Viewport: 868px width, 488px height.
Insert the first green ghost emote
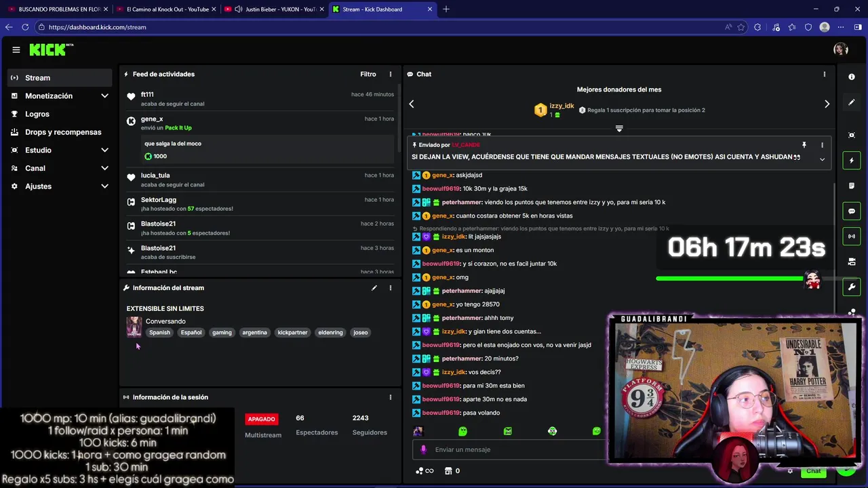[462, 431]
